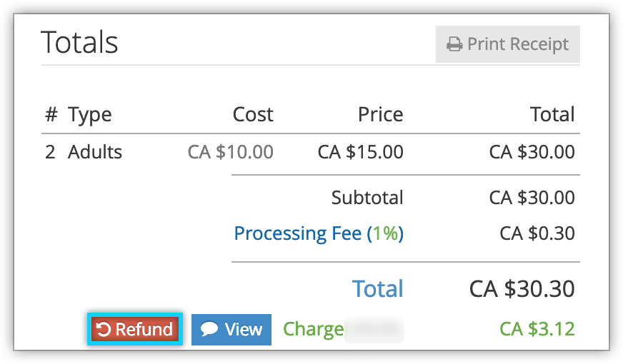Select the Adults row label

pos(94,152)
